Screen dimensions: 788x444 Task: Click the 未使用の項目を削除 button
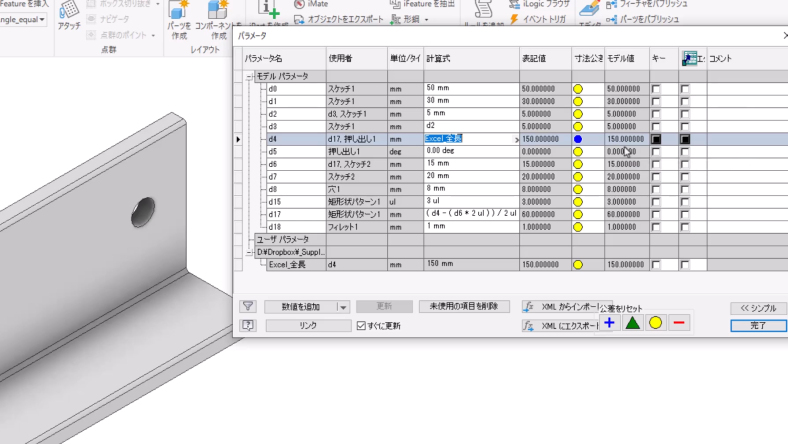pyautogui.click(x=464, y=307)
